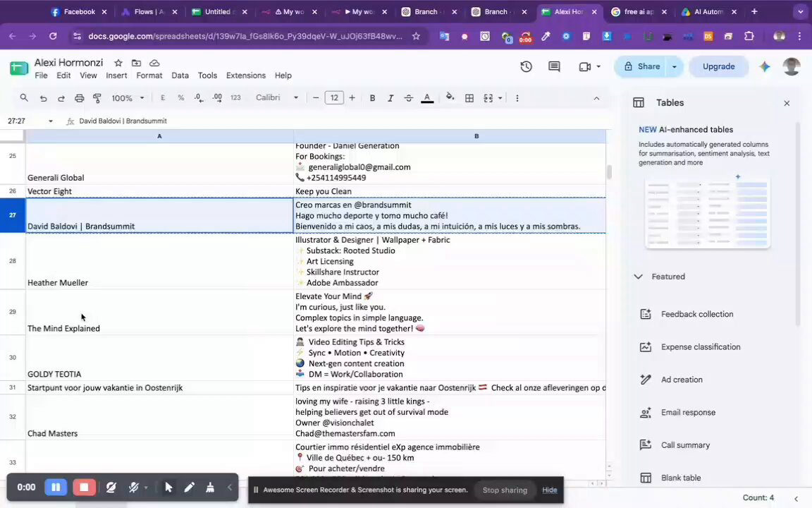This screenshot has height=508, width=812.
Task: Format as percent
Action: (180, 97)
